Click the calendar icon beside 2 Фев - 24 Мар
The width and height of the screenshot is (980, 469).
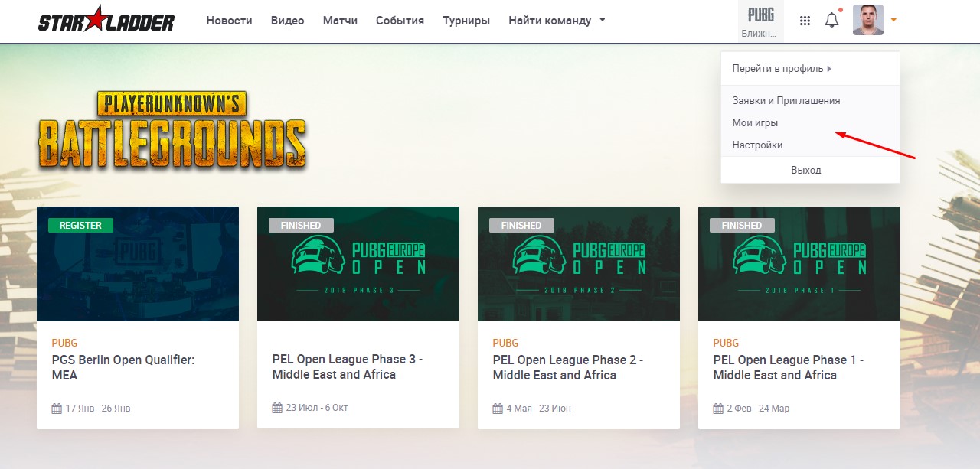(x=718, y=409)
